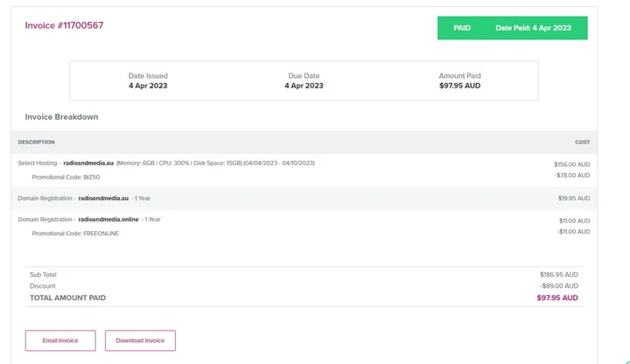Click the Sub Total amount $186.95 AUD
The height and width of the screenshot is (364, 630).
[x=559, y=275]
